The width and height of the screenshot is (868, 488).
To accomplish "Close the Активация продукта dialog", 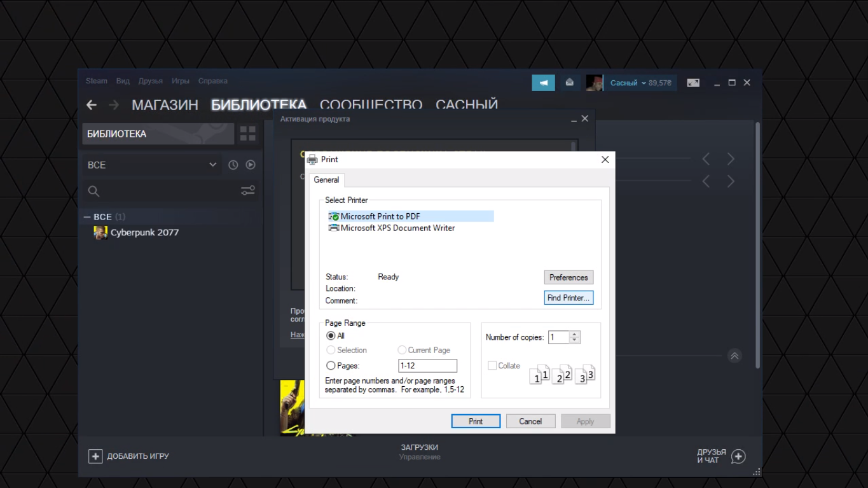I will click(x=585, y=119).
